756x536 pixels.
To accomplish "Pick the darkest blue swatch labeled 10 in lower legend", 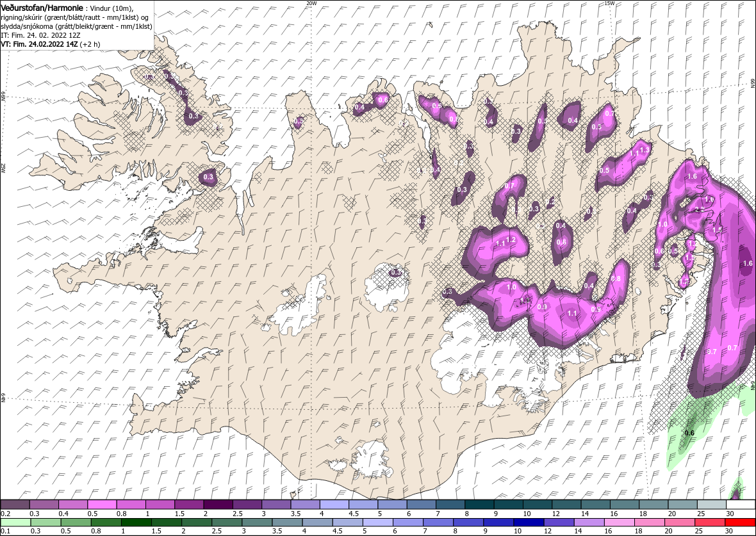I will 529,523.
